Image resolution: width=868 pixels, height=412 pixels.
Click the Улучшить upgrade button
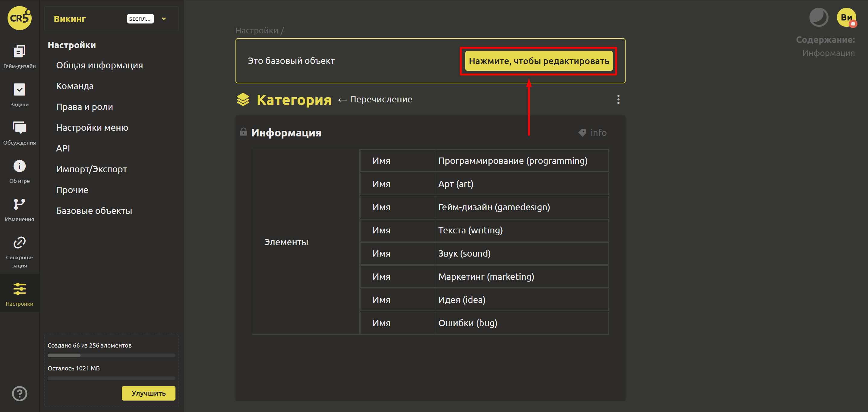[149, 393]
